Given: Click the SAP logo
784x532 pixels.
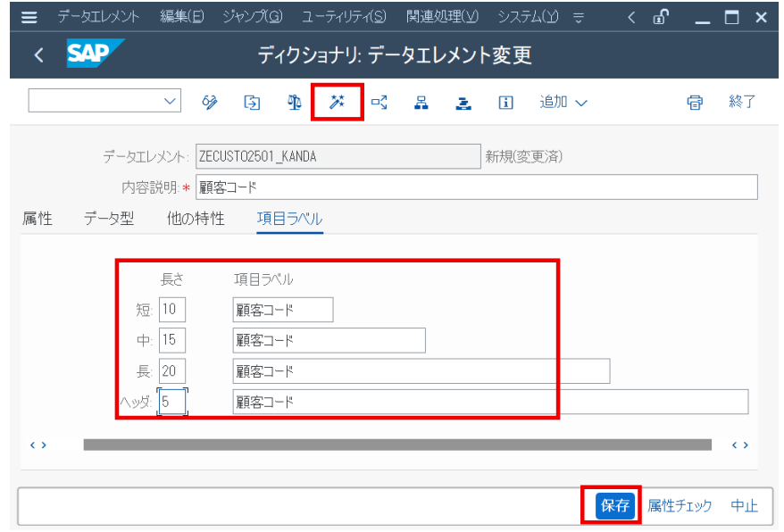Looking at the screenshot, I should (x=95, y=53).
